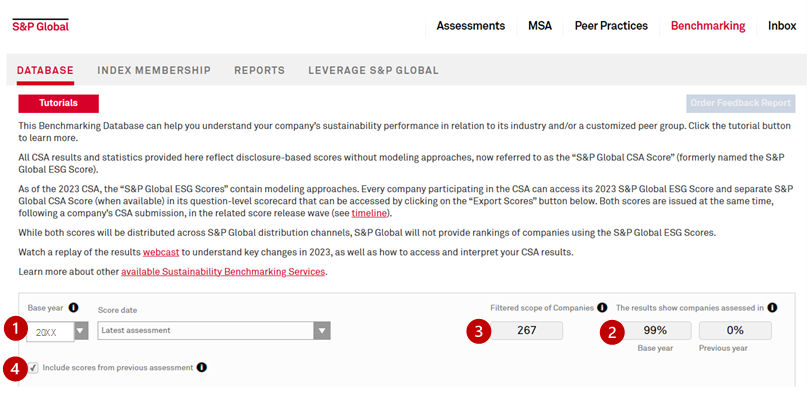Click the Score date label
This screenshot has width=810, height=400.
[117, 310]
